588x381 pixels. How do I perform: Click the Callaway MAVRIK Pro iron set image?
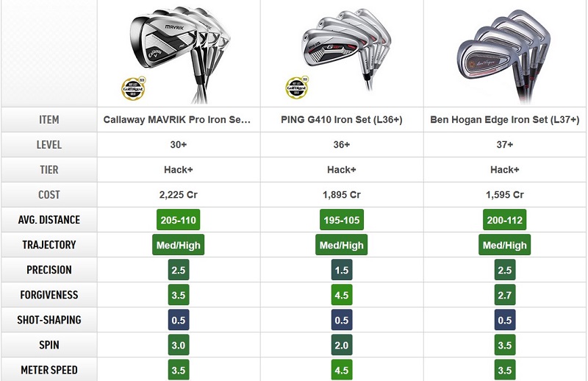pos(179,53)
